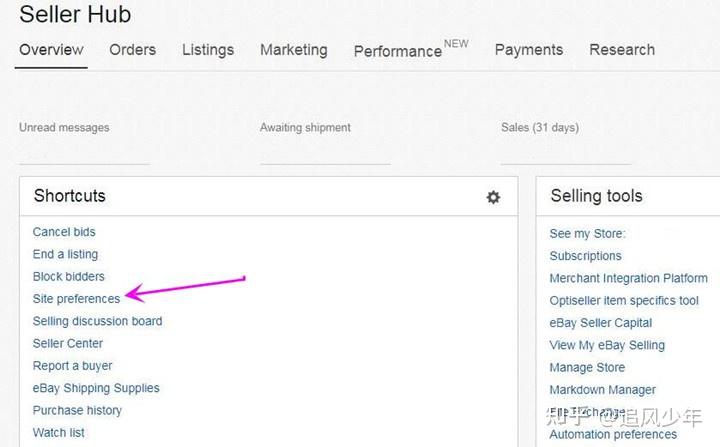Open eBay Seller Capital link

(600, 323)
